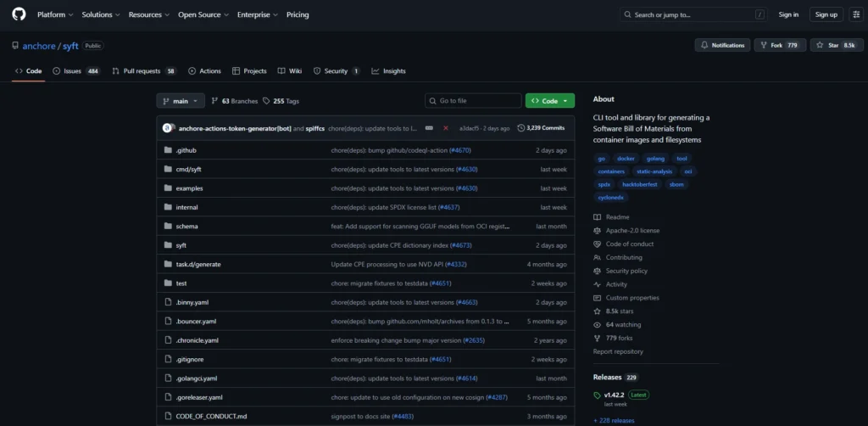Open the v1.42.2 latest release
868x426 pixels.
[x=614, y=395]
